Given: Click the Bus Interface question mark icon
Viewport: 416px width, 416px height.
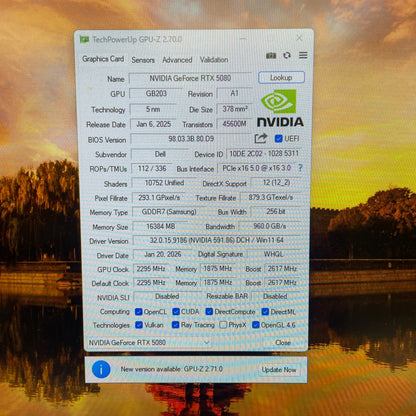Looking at the screenshot, I should tap(300, 168).
